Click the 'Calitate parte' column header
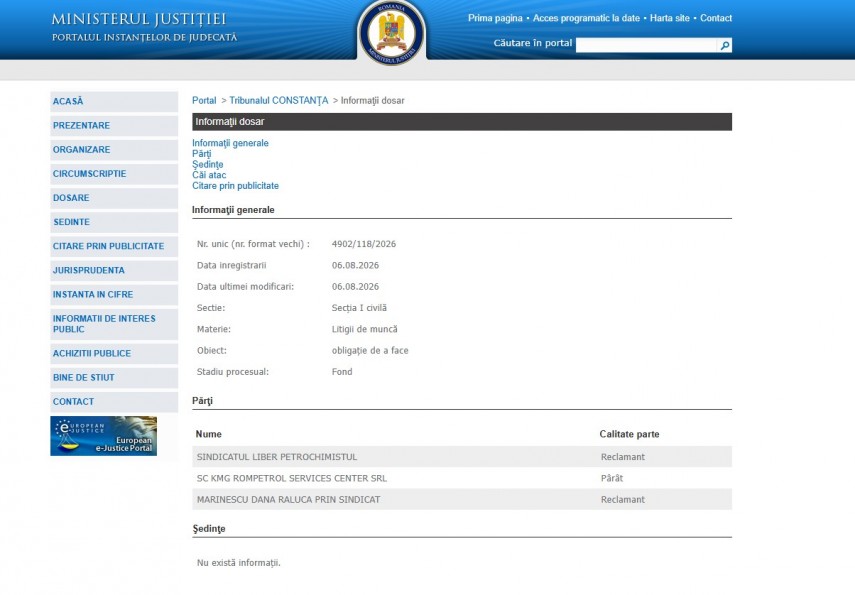The width and height of the screenshot is (855, 595). coord(629,434)
